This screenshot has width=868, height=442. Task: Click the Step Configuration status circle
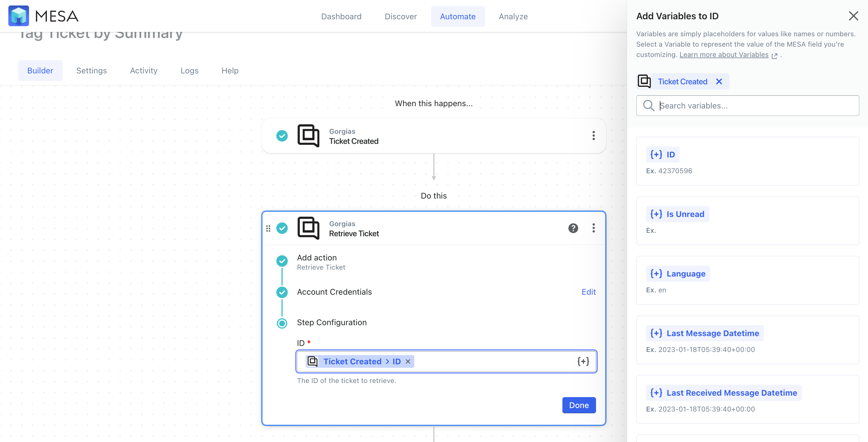[x=282, y=323]
